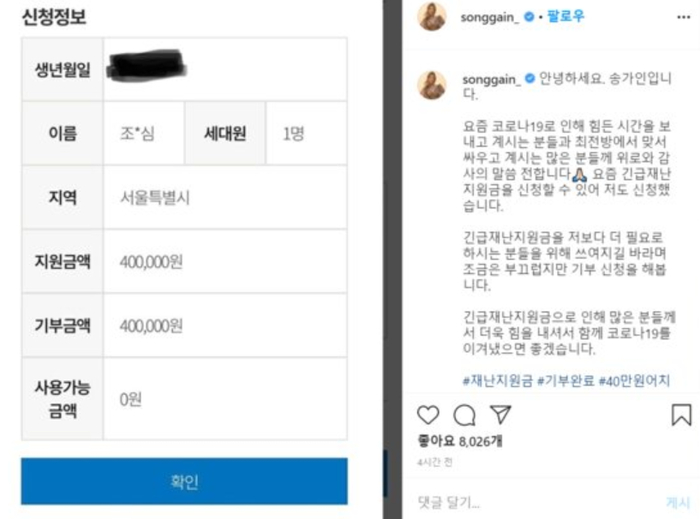Click the verified badge beside the caption username
Screen dimensions: 700x519
(x=529, y=79)
